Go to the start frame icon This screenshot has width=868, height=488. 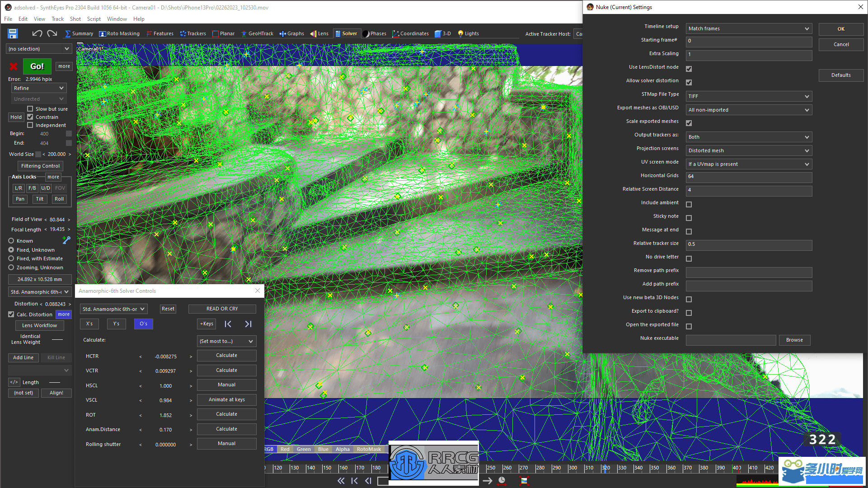[x=355, y=481]
